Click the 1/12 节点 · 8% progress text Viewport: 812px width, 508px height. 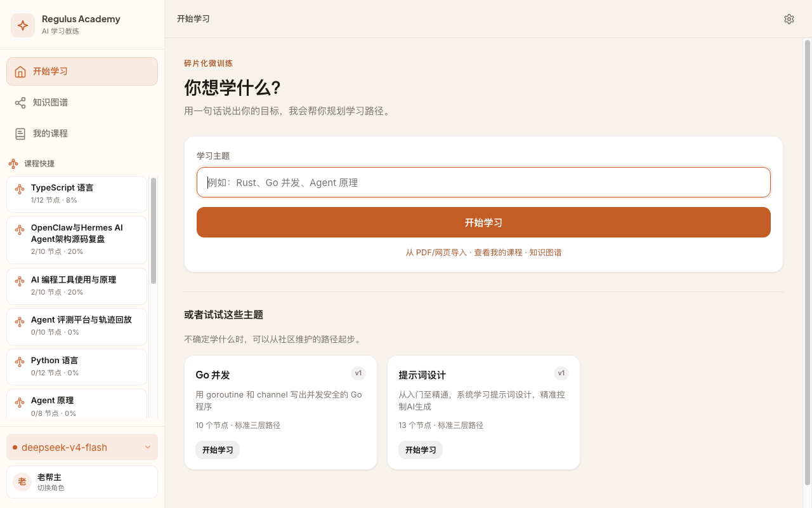pyautogui.click(x=54, y=200)
